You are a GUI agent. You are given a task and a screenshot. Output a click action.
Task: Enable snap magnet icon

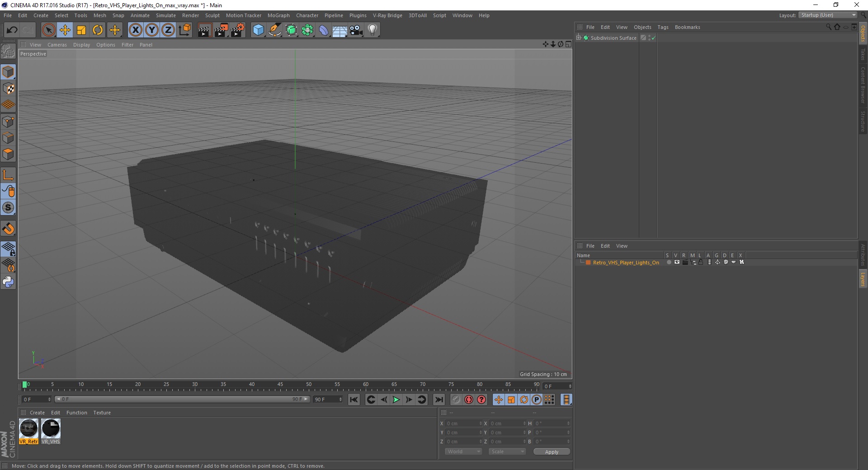point(8,229)
